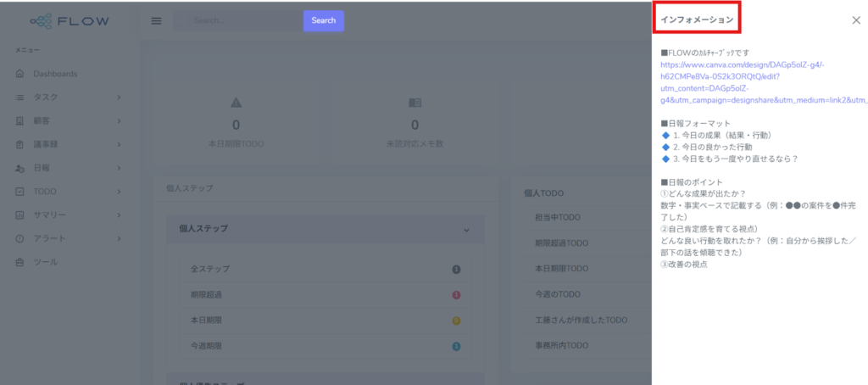Click the FLOW logo
Screen dimensions: 868x385
69,21
